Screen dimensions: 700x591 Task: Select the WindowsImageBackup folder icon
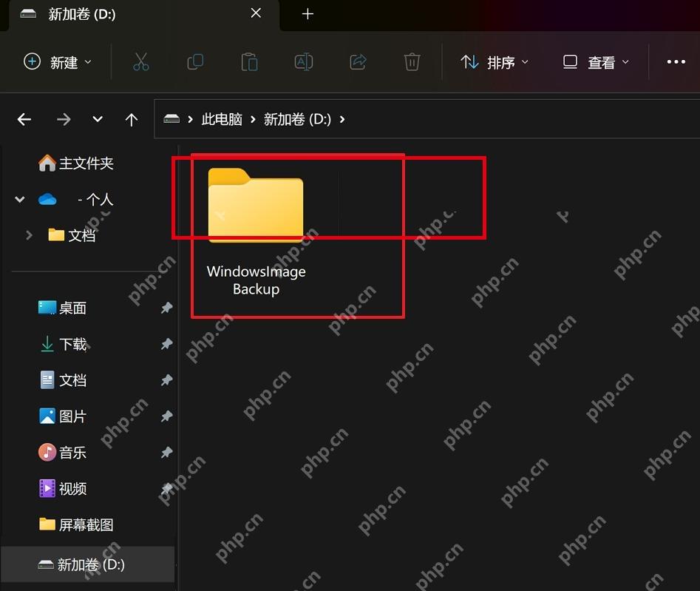[x=256, y=206]
